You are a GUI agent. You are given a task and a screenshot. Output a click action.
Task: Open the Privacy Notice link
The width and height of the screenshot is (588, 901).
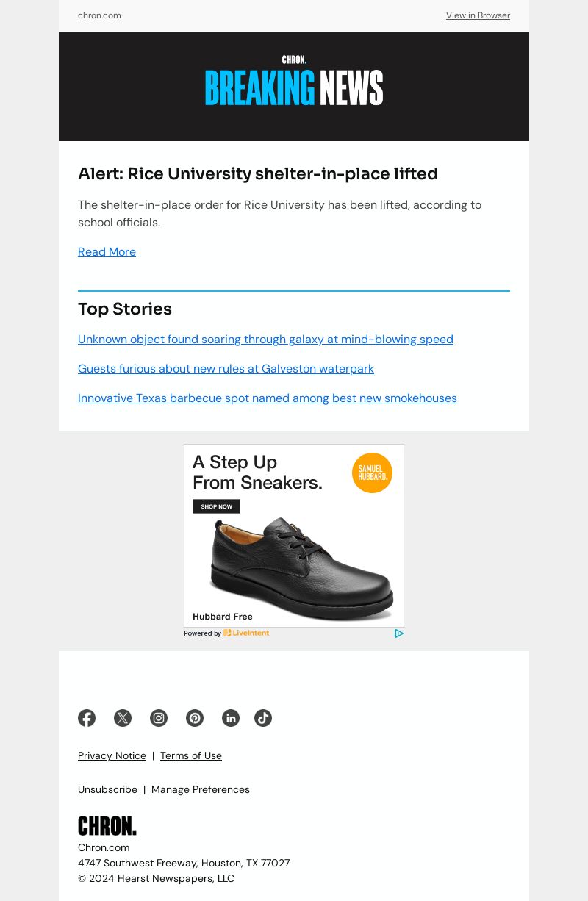[x=112, y=755]
